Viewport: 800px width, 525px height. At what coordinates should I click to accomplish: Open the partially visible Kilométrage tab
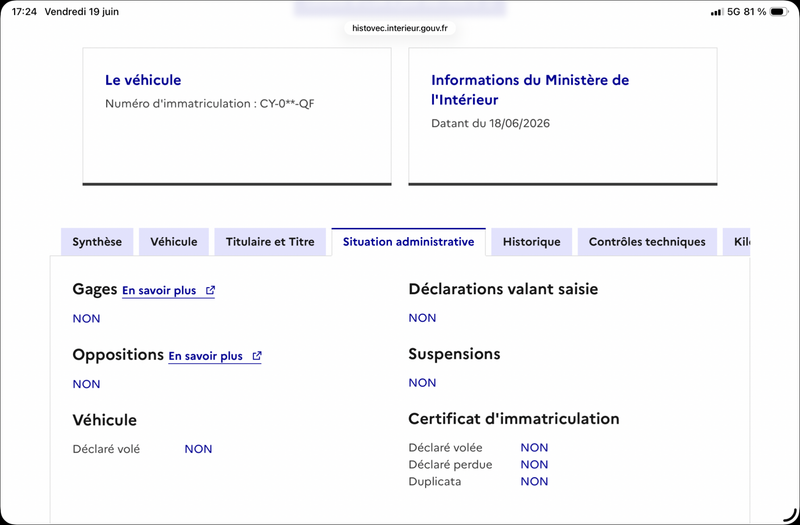736,242
